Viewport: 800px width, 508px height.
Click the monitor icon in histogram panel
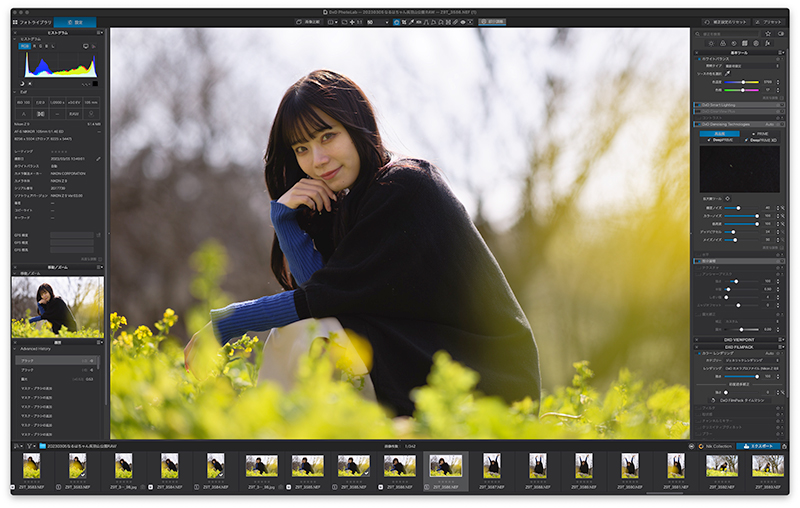tap(86, 46)
